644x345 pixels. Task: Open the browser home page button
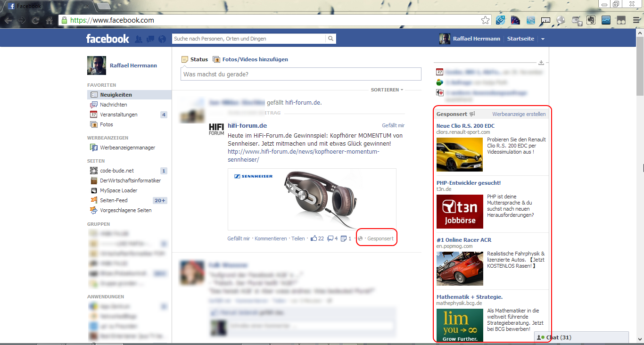coord(49,21)
